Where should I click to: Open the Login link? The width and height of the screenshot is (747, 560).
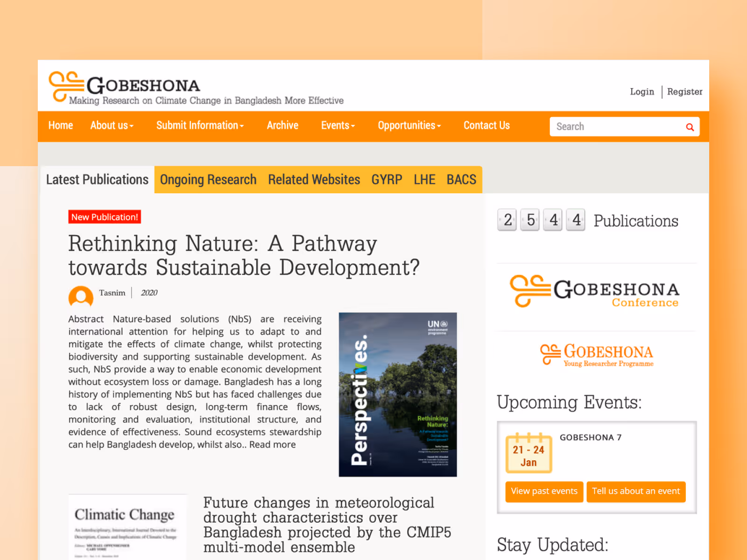(642, 91)
